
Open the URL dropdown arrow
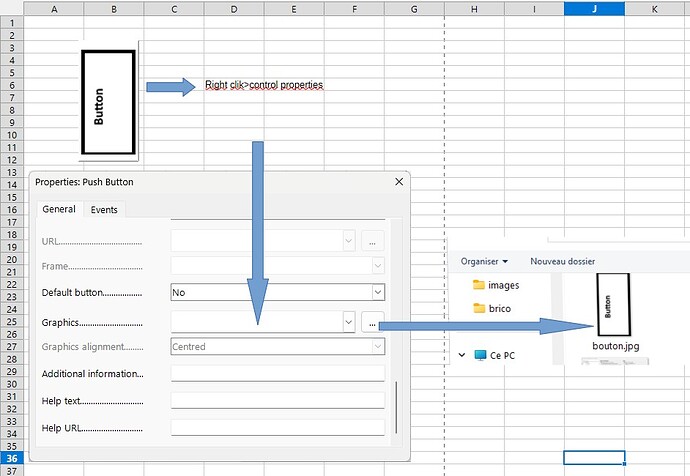coord(349,241)
